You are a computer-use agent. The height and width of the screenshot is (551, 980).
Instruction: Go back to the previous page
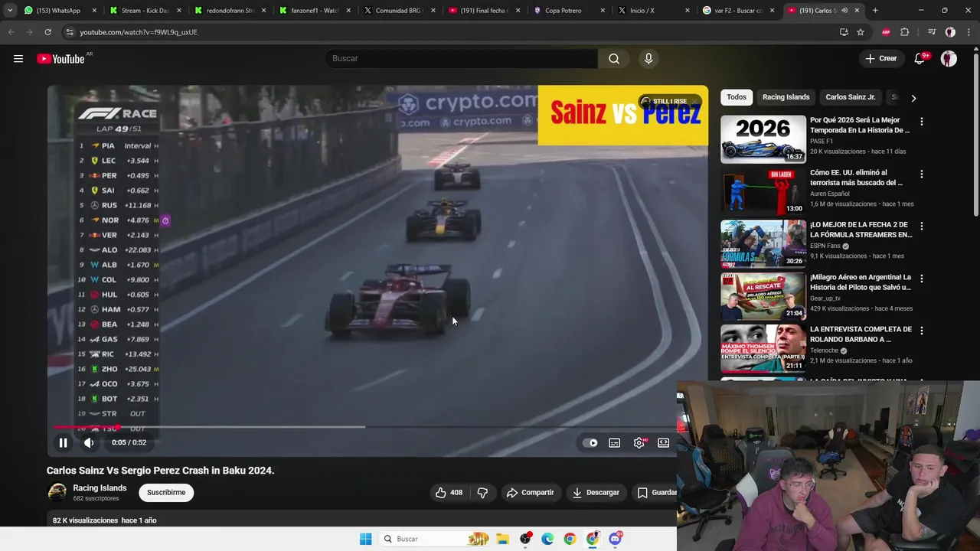pos(11,32)
